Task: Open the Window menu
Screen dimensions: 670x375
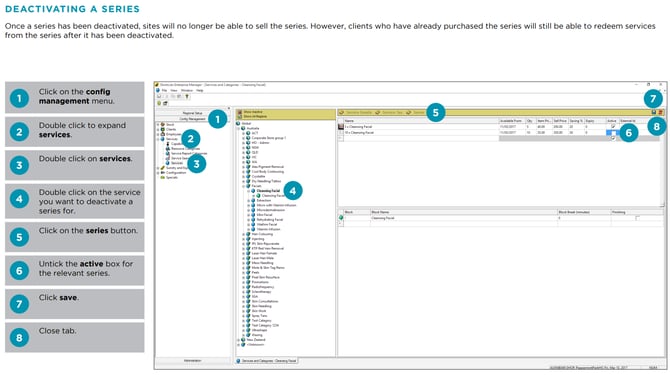Action: click(x=187, y=91)
